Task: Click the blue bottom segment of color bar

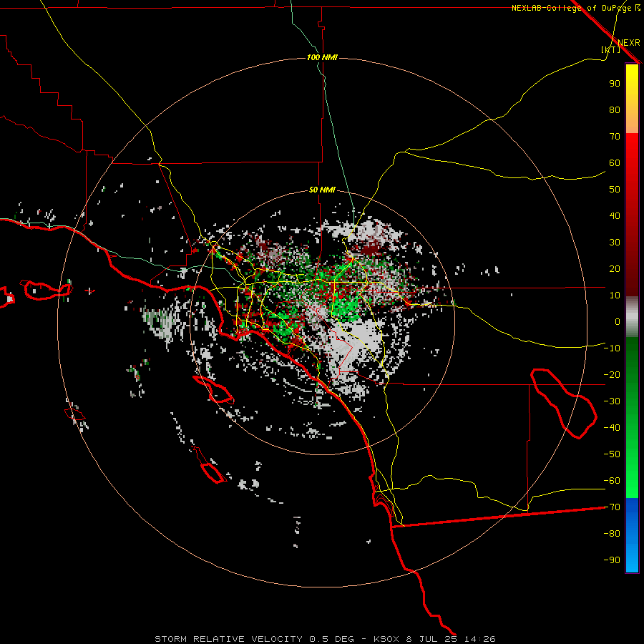Action: (632, 535)
